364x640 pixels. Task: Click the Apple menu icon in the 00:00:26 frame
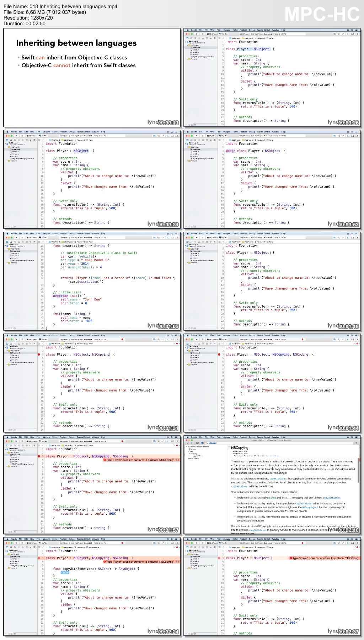pos(187,30)
